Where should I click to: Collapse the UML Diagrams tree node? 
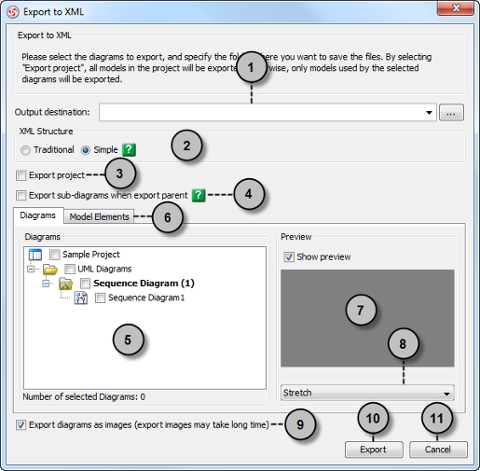[31, 269]
